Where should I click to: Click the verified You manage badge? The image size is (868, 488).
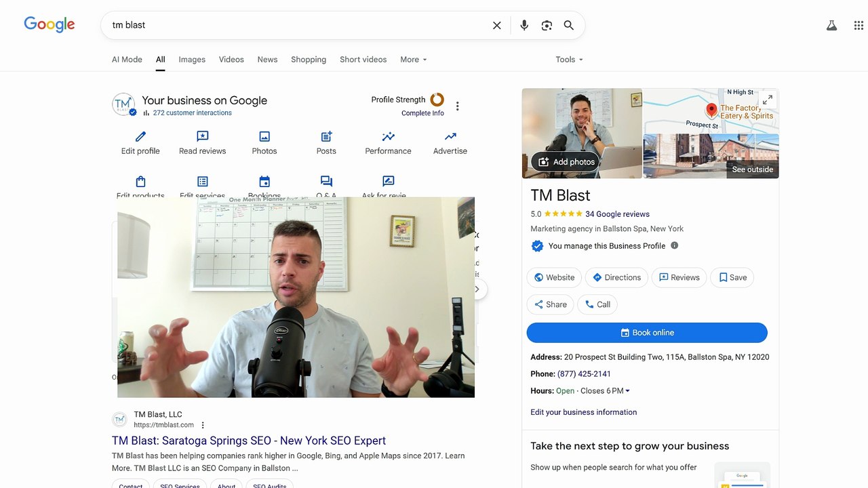[x=537, y=246]
